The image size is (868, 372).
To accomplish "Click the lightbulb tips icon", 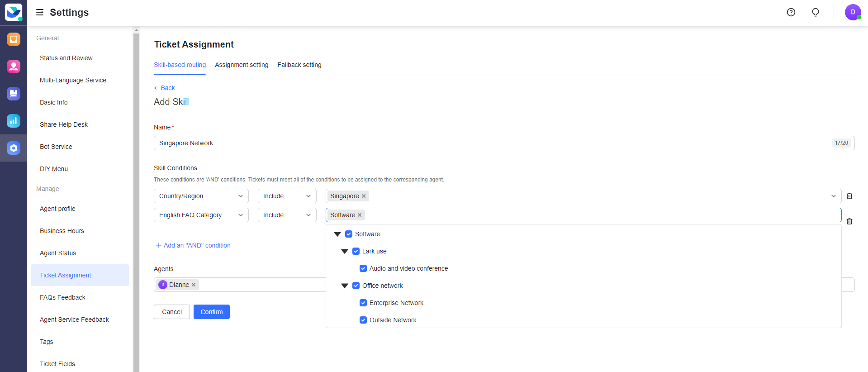I will pos(815,12).
